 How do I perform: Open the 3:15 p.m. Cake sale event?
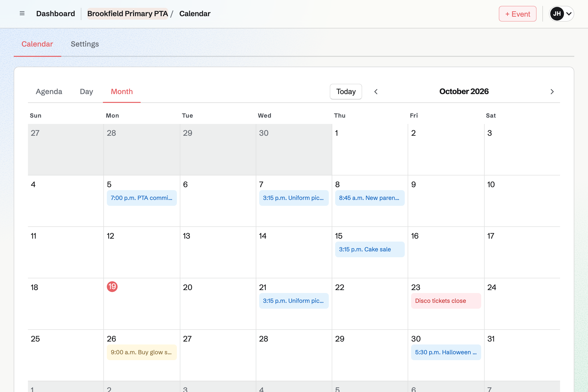[370, 249]
